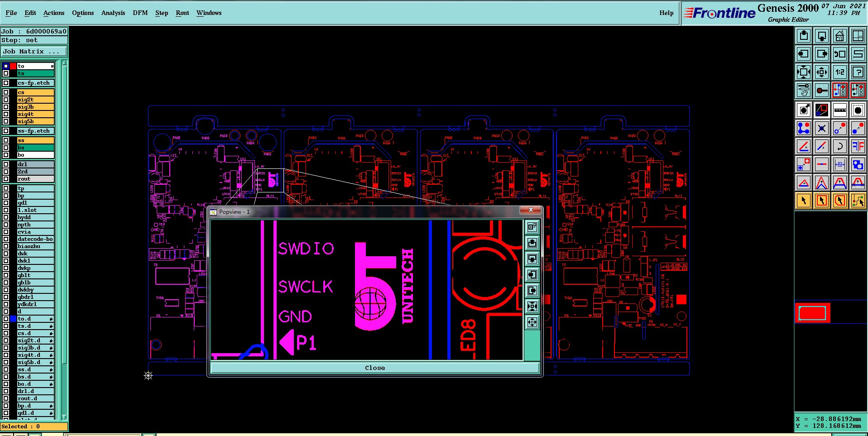This screenshot has width=868, height=436.
Task: Toggle the checkbox for layer bs.d
Action: pyautogui.click(x=6, y=377)
